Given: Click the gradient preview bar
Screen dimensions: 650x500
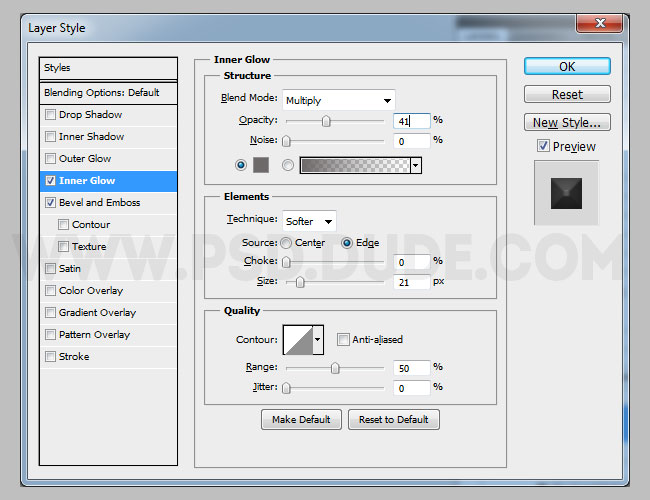Looking at the screenshot, I should (354, 166).
